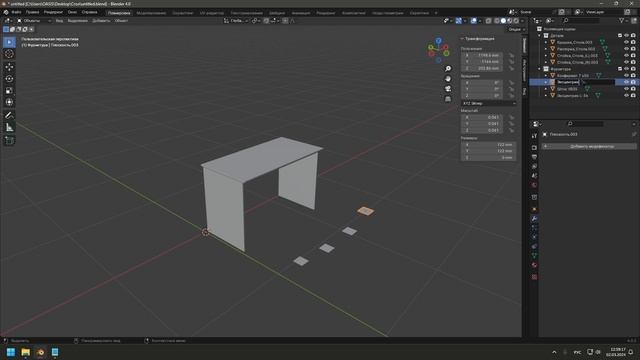Select the Add Cube tool

(9, 141)
